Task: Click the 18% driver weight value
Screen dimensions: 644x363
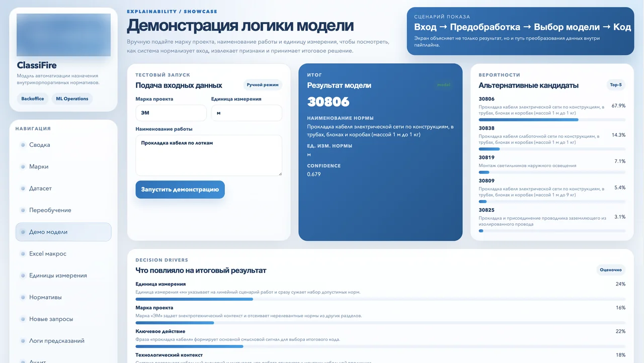Action: [620, 355]
